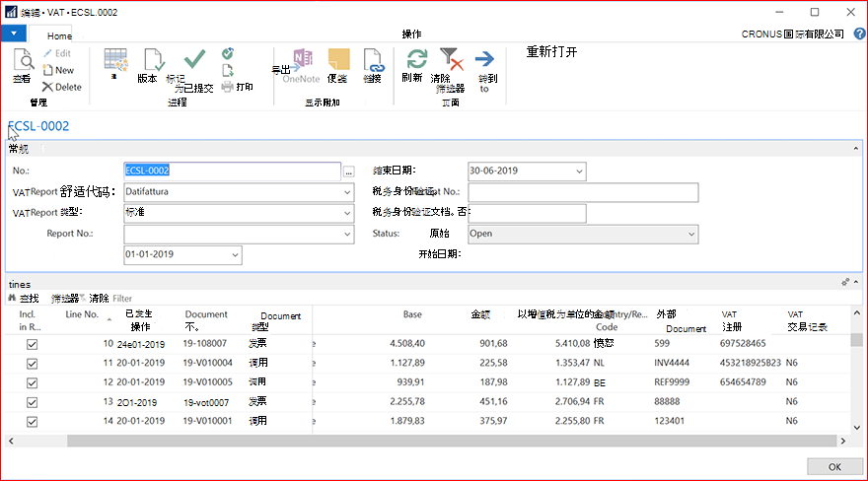
Task: Click the 19-108007 document number cell
Action: 205,343
